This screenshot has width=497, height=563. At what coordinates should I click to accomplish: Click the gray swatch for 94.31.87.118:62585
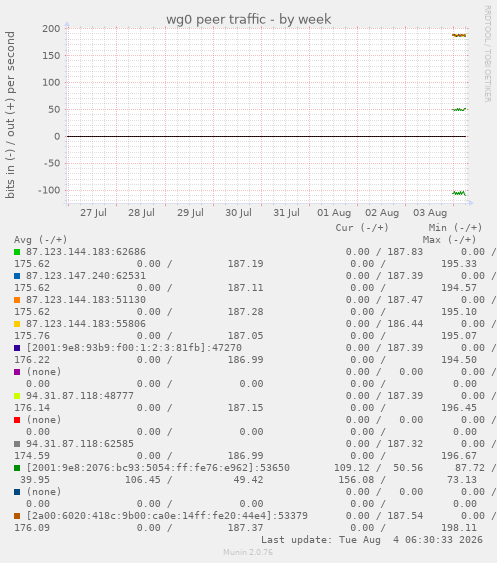click(x=17, y=444)
